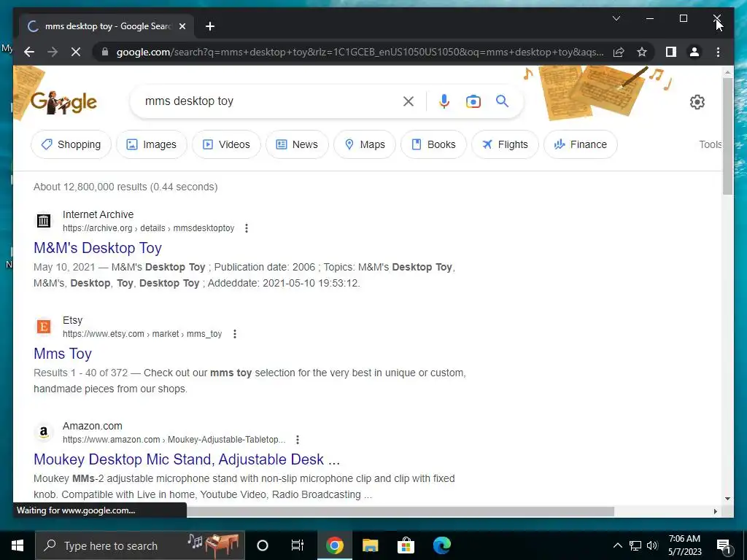The width and height of the screenshot is (747, 560).
Task: Switch to News results
Action: [297, 144]
